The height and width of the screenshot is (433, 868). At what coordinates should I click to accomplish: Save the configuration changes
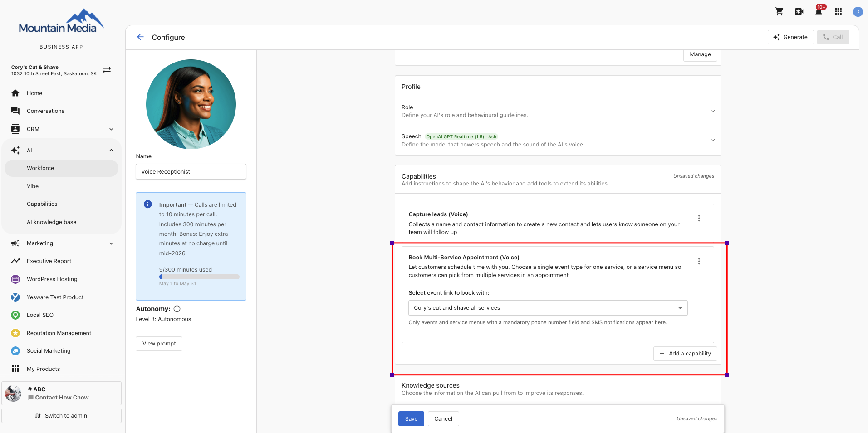[x=411, y=419]
